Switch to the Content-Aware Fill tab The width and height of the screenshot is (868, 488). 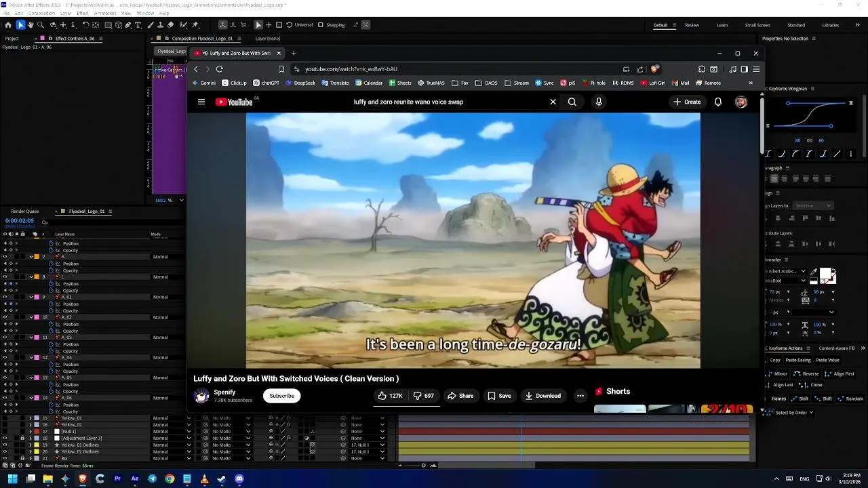(x=836, y=348)
